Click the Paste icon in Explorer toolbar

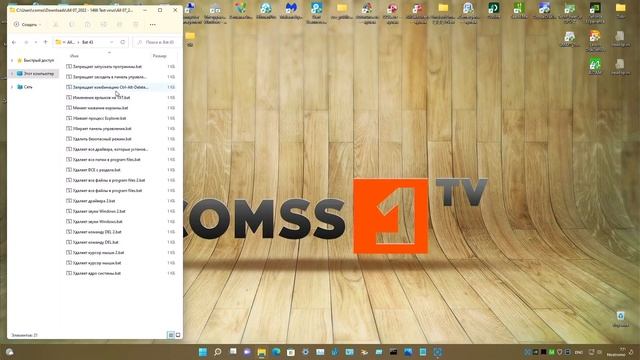pos(88,24)
